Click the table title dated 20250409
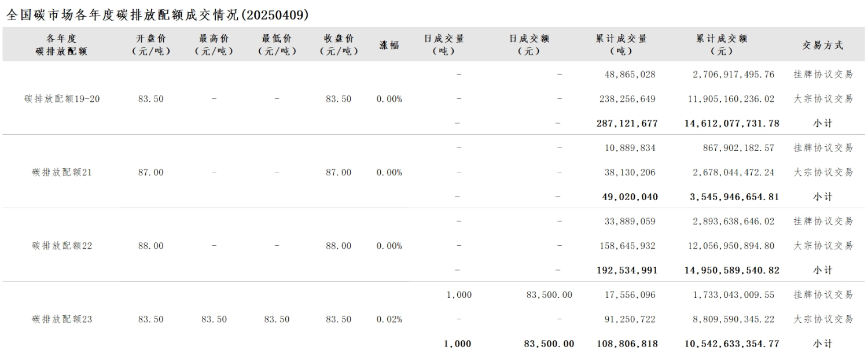868x354 pixels. pos(157,15)
